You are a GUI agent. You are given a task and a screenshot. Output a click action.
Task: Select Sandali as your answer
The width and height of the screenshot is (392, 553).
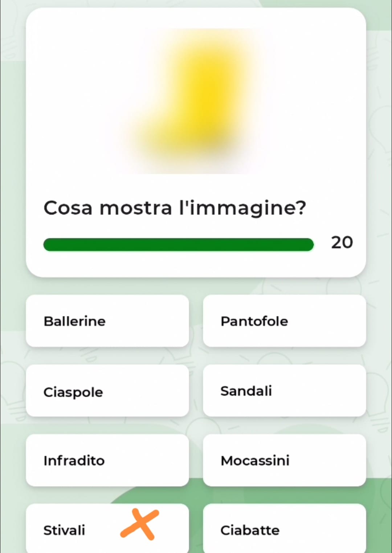pyautogui.click(x=284, y=391)
